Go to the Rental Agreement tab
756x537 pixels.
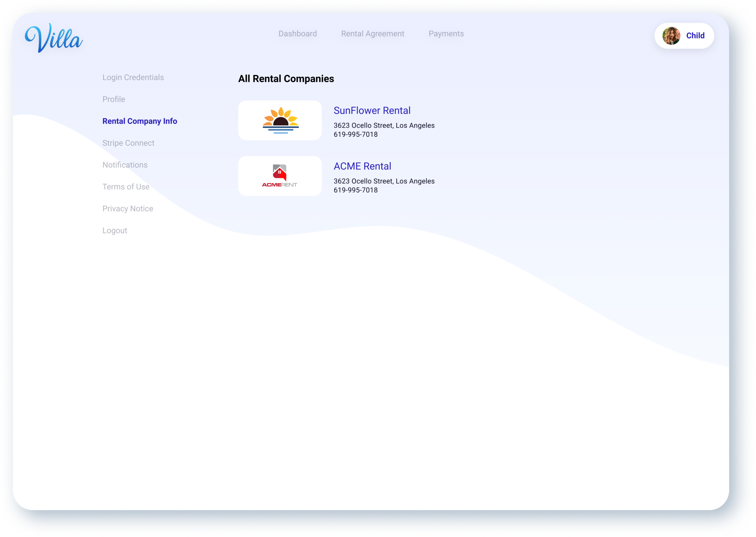pos(372,34)
